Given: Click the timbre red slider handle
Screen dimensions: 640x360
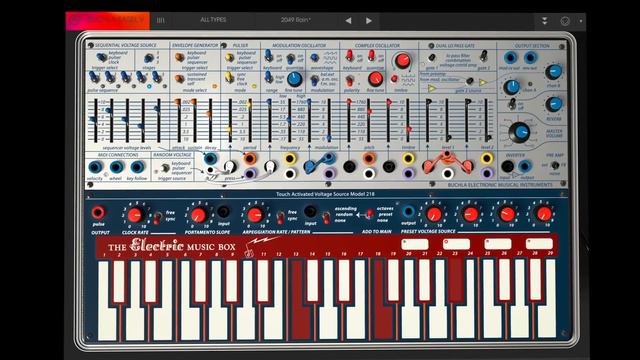Looking at the screenshot, I should [408, 129].
